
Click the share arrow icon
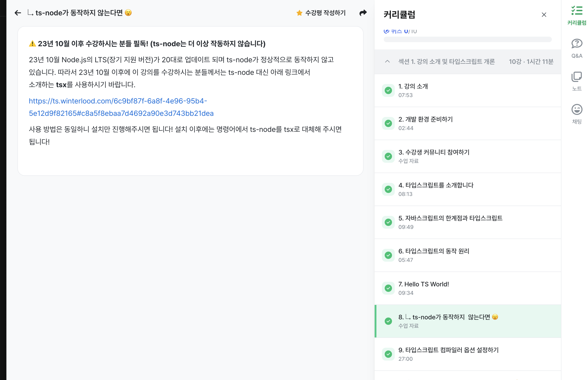363,13
